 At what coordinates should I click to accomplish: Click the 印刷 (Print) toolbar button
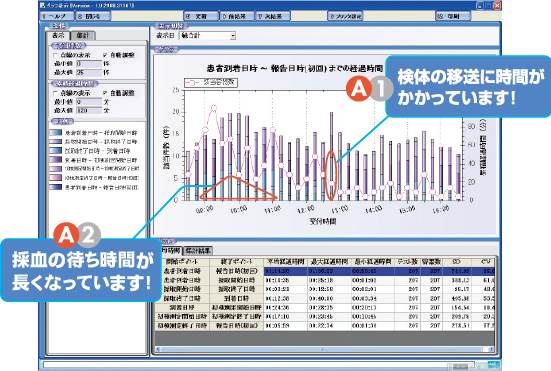click(453, 16)
